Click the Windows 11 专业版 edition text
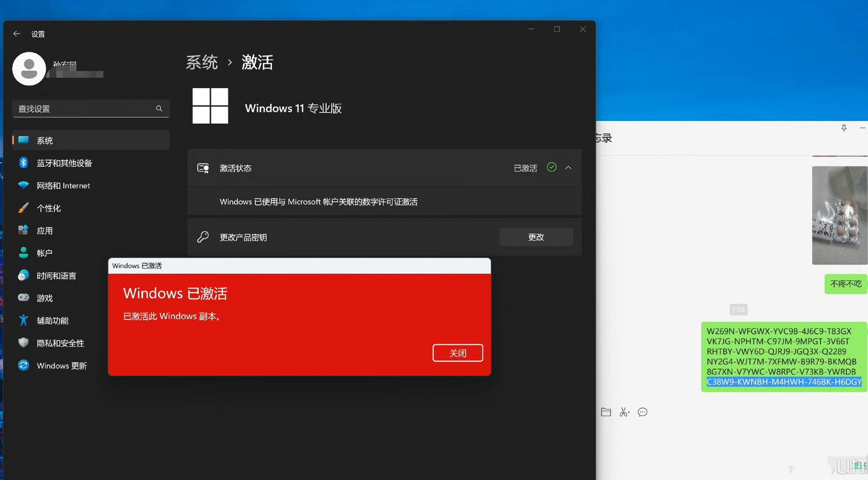868x480 pixels. (x=293, y=108)
